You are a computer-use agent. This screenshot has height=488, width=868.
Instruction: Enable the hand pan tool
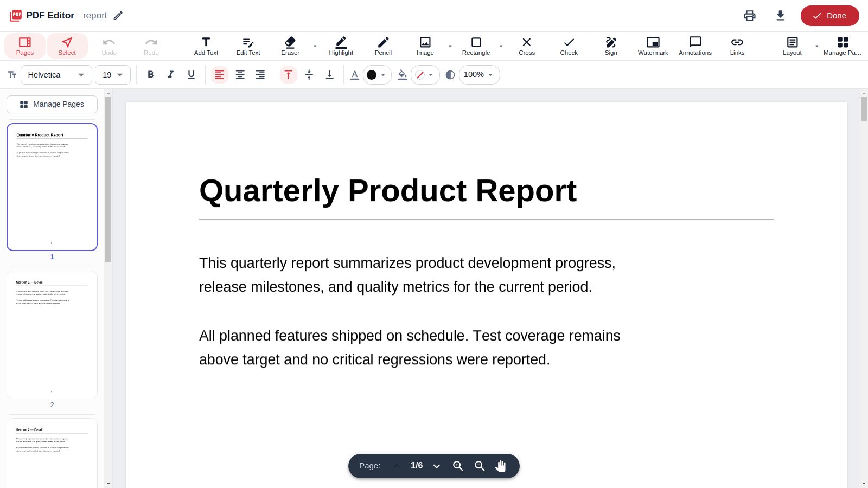click(x=501, y=466)
